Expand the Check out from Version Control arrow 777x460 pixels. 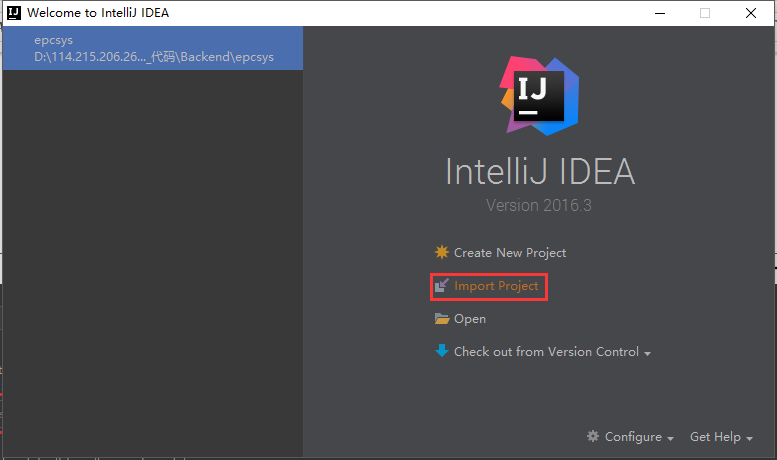point(648,353)
